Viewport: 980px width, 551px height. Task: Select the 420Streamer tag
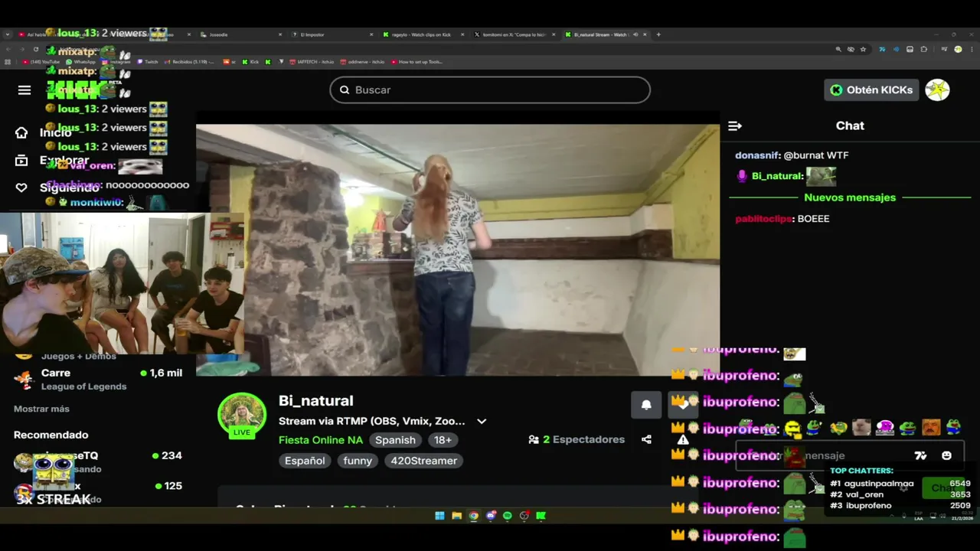423,461
